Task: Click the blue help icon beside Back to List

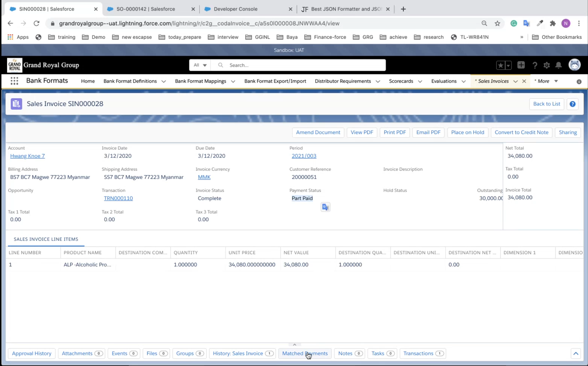Action: [572, 104]
